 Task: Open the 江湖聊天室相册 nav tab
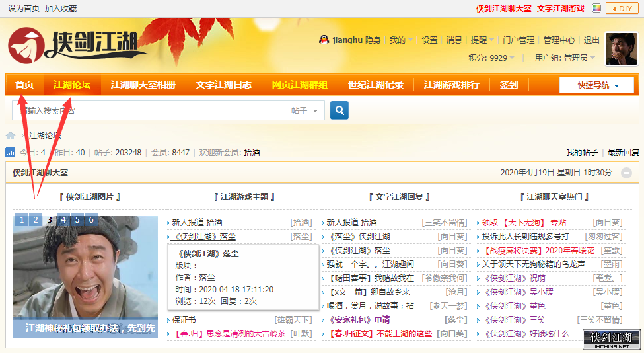(143, 85)
